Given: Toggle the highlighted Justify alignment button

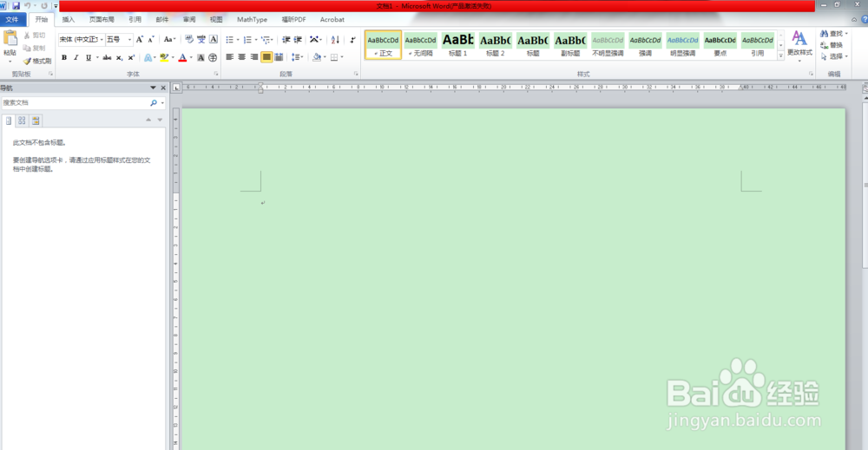Looking at the screenshot, I should pyautogui.click(x=266, y=57).
